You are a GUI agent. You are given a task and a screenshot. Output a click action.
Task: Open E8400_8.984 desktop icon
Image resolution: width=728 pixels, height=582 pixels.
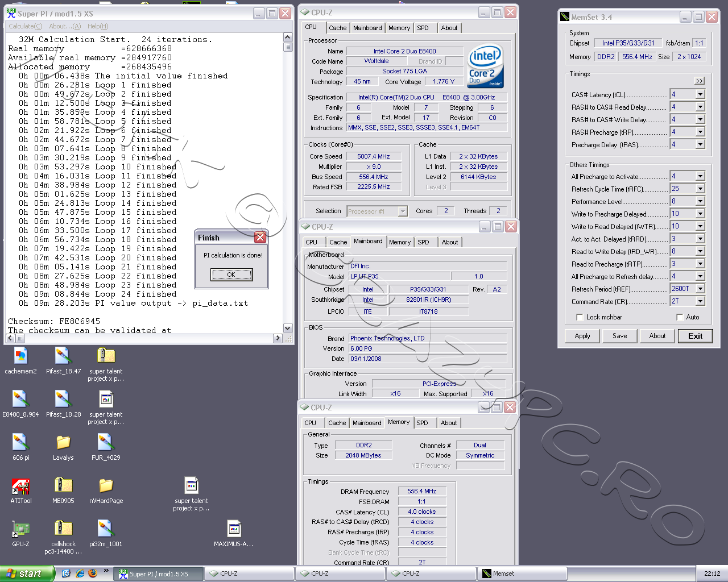pos(20,404)
